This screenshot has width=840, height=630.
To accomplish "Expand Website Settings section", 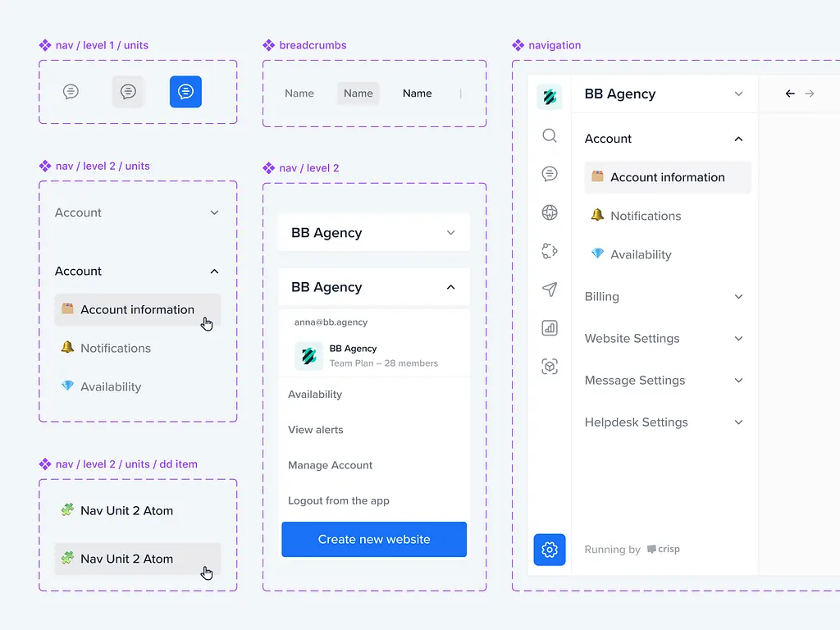I will tap(664, 339).
